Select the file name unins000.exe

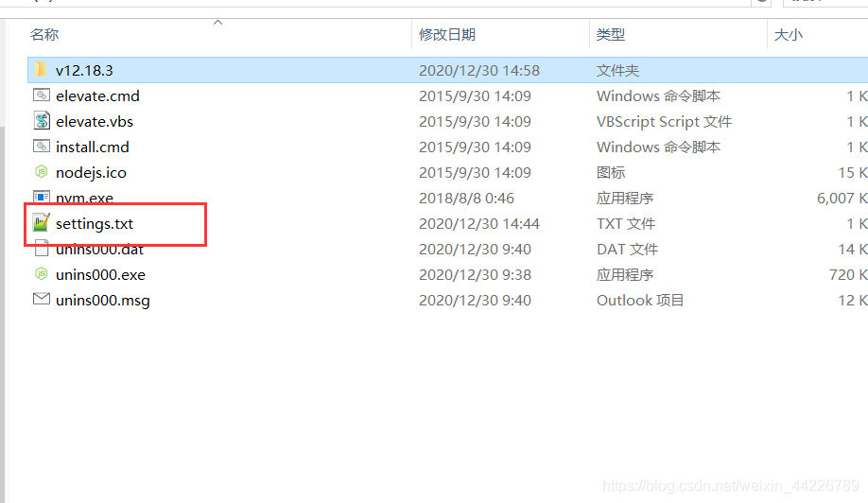pyautogui.click(x=101, y=274)
